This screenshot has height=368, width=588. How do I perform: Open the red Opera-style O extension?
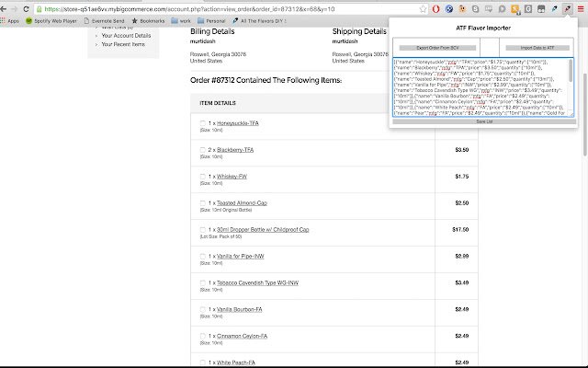point(435,9)
